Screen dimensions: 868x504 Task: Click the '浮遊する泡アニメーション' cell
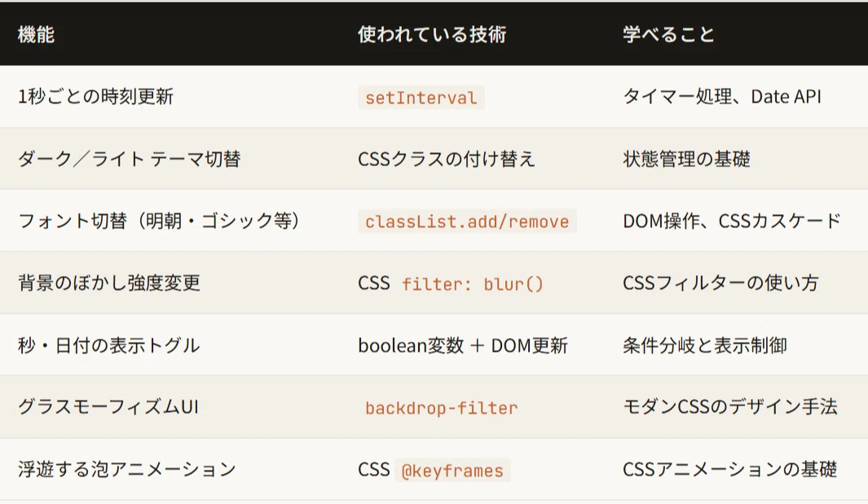point(127,469)
